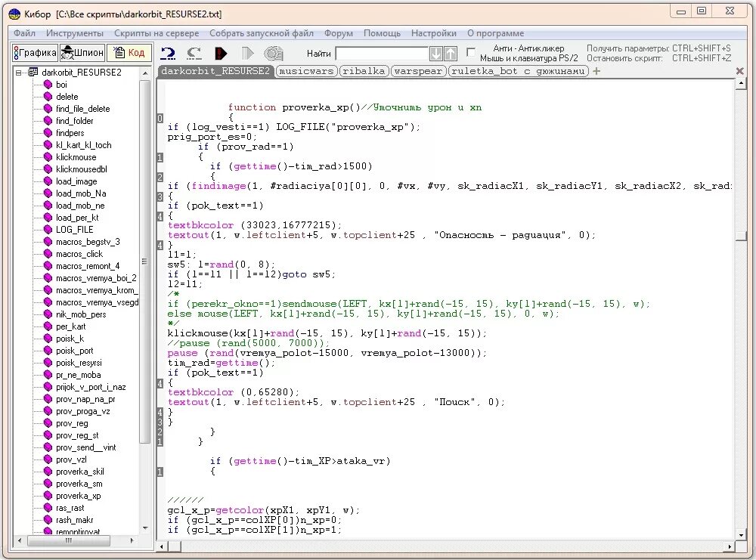Switch to the warspear tab

[x=418, y=71]
